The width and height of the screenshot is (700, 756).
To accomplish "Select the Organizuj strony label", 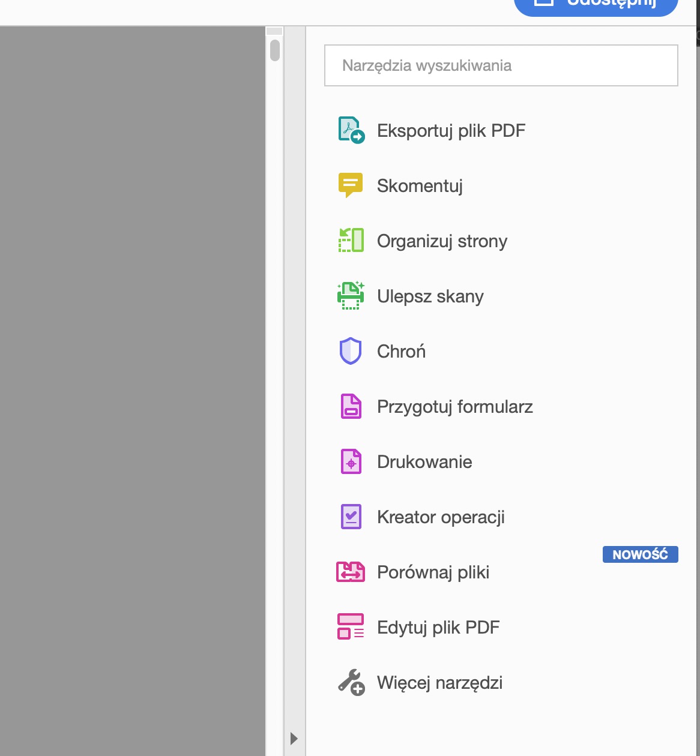I will (442, 241).
